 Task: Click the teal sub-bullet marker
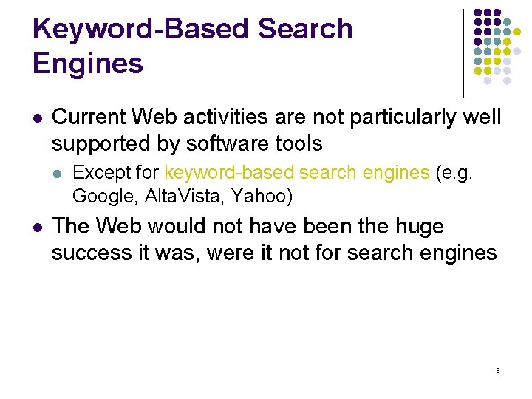(58, 174)
